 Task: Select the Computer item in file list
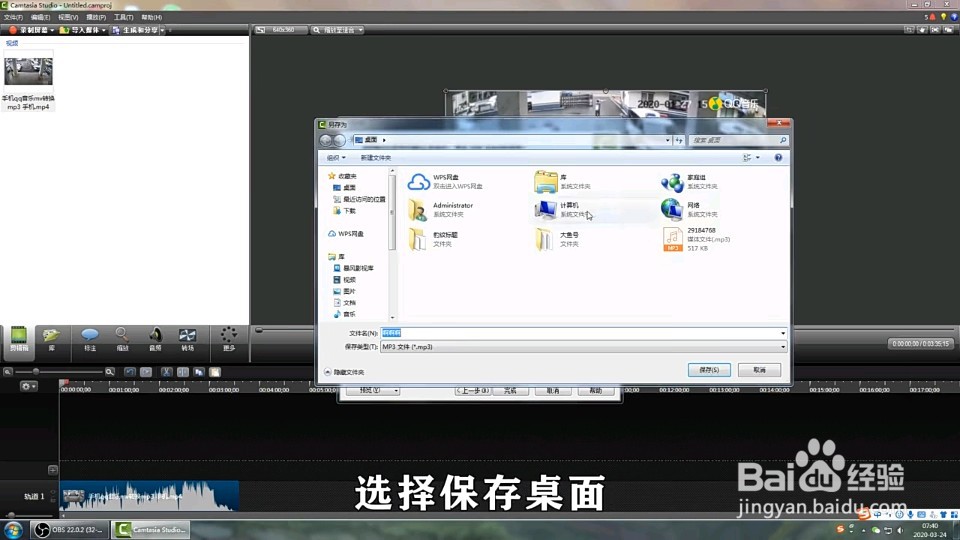(564, 210)
